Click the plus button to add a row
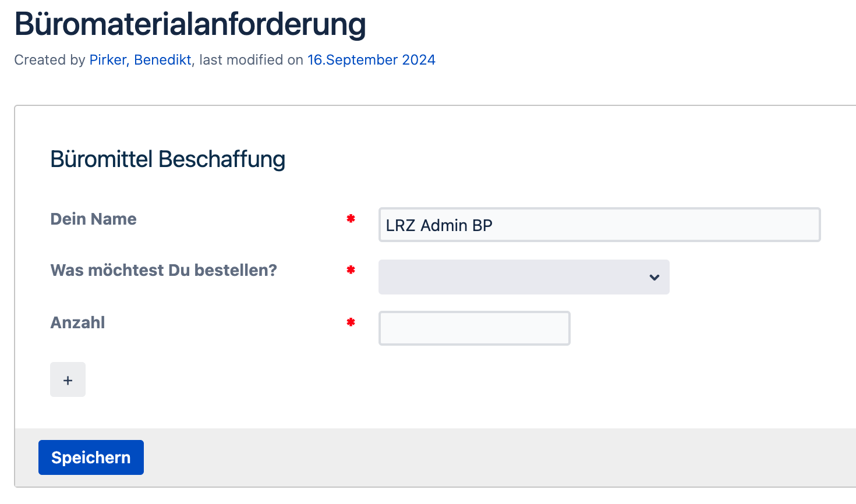This screenshot has width=856, height=504. pyautogui.click(x=68, y=379)
